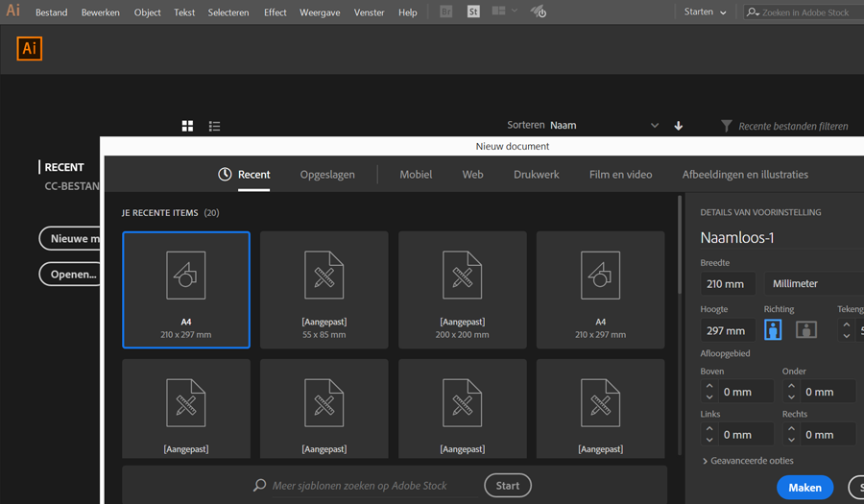Select RECENT in left sidebar
The image size is (864, 504).
64,167
